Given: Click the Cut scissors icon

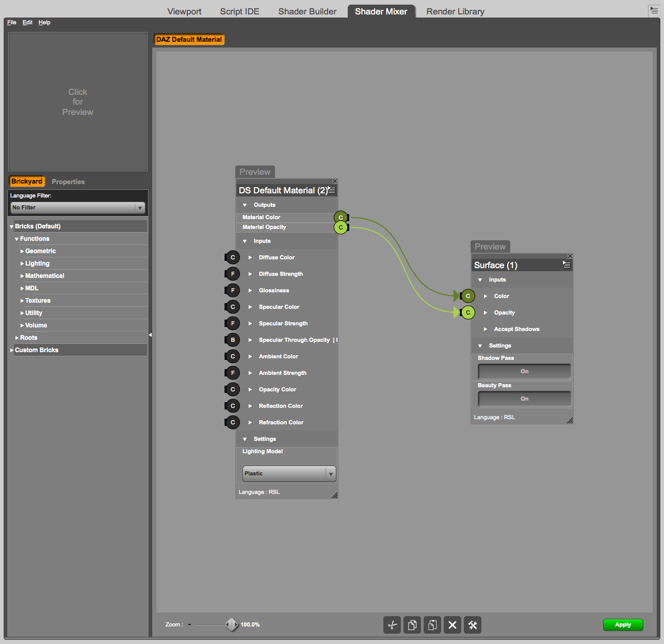Looking at the screenshot, I should tap(392, 625).
